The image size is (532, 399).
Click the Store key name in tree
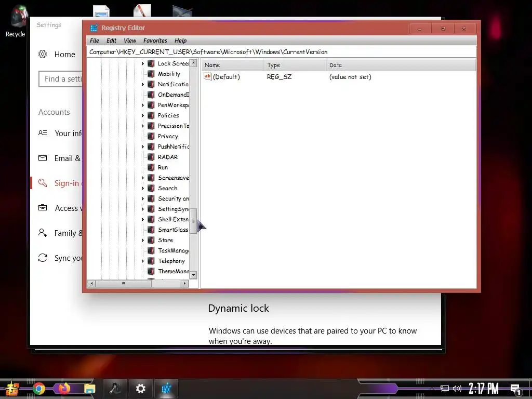point(166,240)
